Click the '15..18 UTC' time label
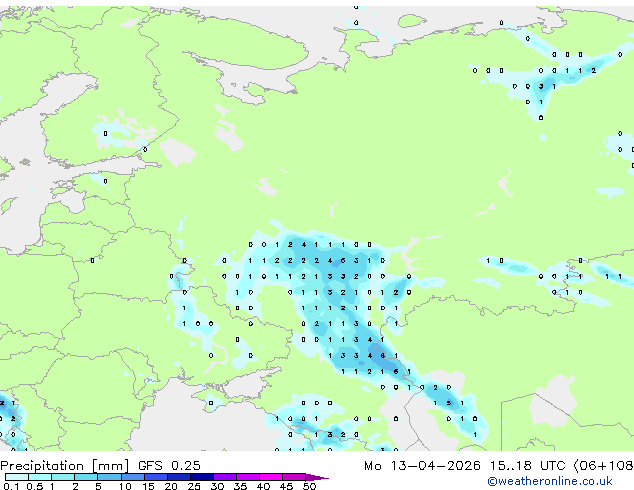The width and height of the screenshot is (634, 490). (x=527, y=466)
